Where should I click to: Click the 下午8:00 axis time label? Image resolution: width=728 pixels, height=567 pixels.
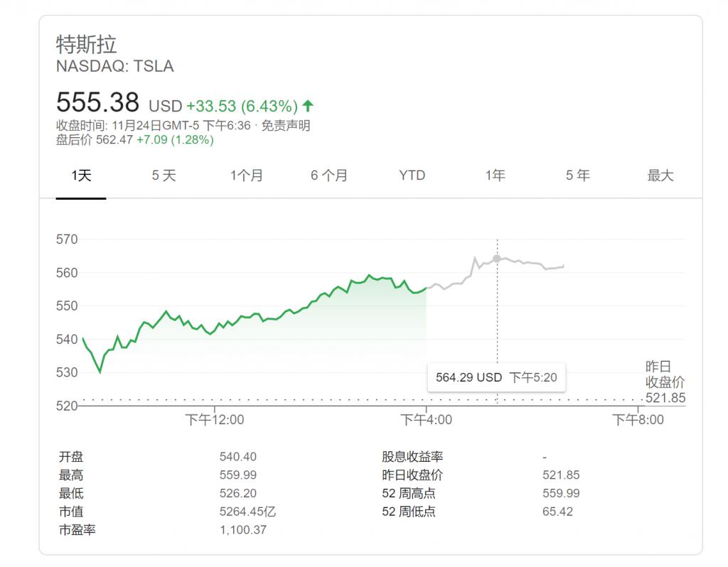[x=638, y=420]
